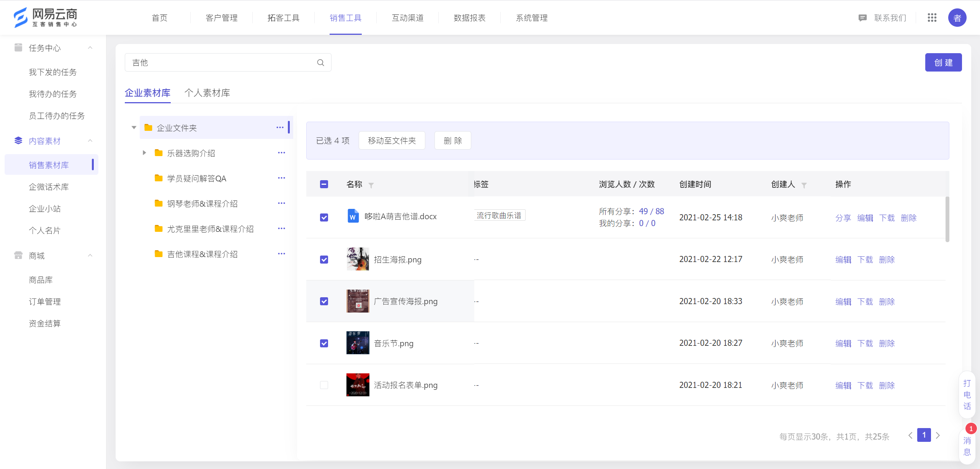The height and width of the screenshot is (469, 980).
Task: Open 订单管理 in sidebar
Action: pyautogui.click(x=45, y=301)
